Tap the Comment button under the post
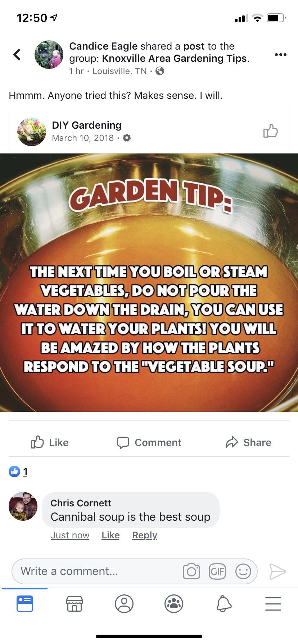 [x=149, y=442]
